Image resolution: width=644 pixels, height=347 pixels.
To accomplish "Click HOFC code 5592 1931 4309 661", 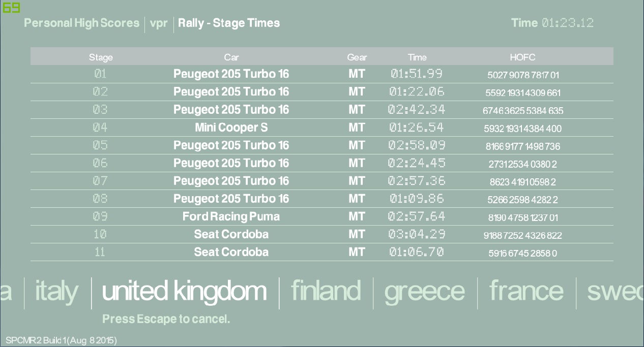I will (x=523, y=93).
